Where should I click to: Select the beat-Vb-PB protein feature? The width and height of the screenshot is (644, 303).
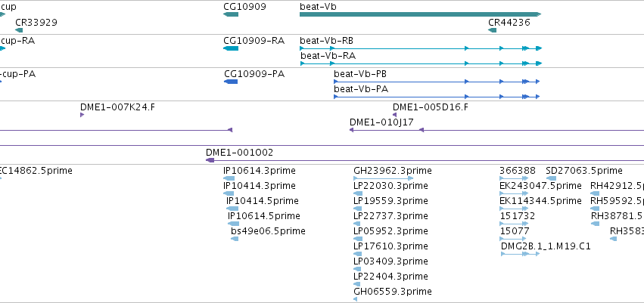(437, 82)
